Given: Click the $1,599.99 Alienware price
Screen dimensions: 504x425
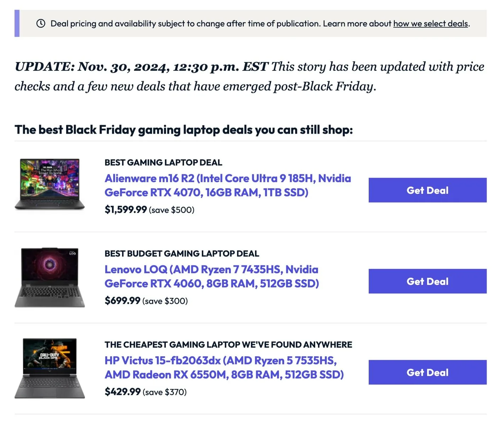Looking at the screenshot, I should (x=126, y=209).
